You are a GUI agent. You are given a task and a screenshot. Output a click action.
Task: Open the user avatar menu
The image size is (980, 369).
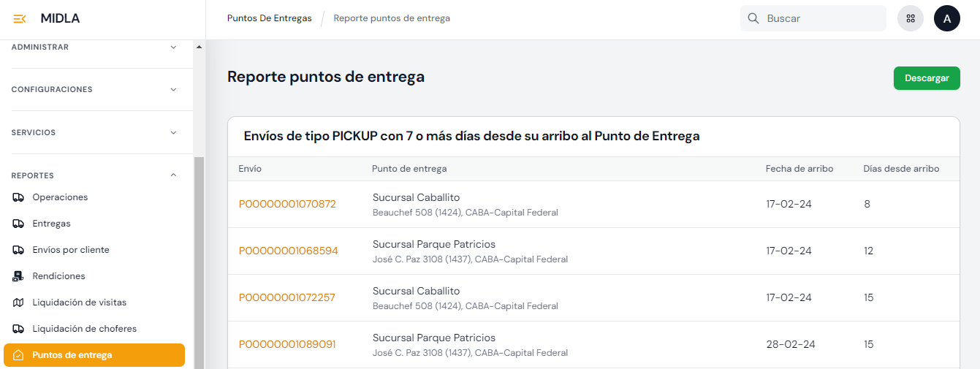click(946, 19)
